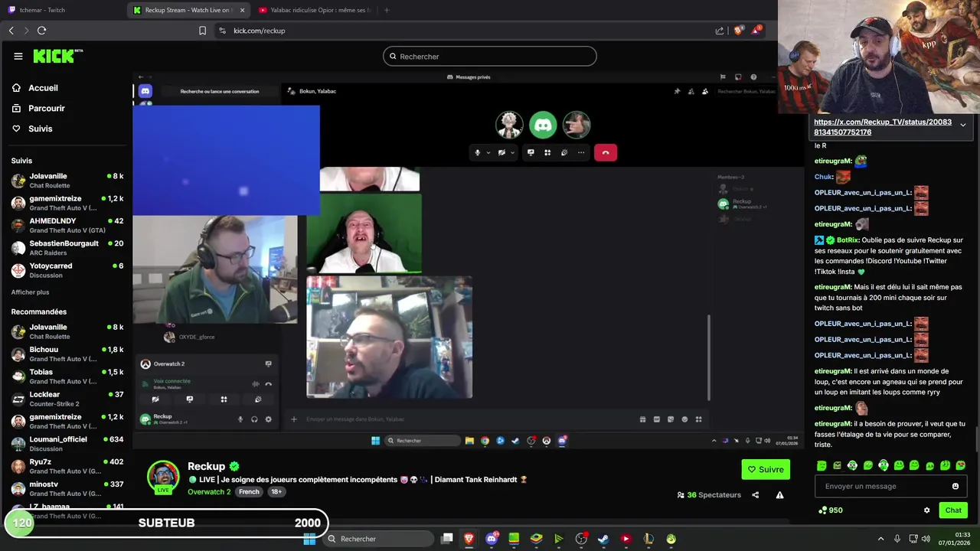Open Bichouu recommended channel
Screen dimensions: 980x551
(x=67, y=354)
